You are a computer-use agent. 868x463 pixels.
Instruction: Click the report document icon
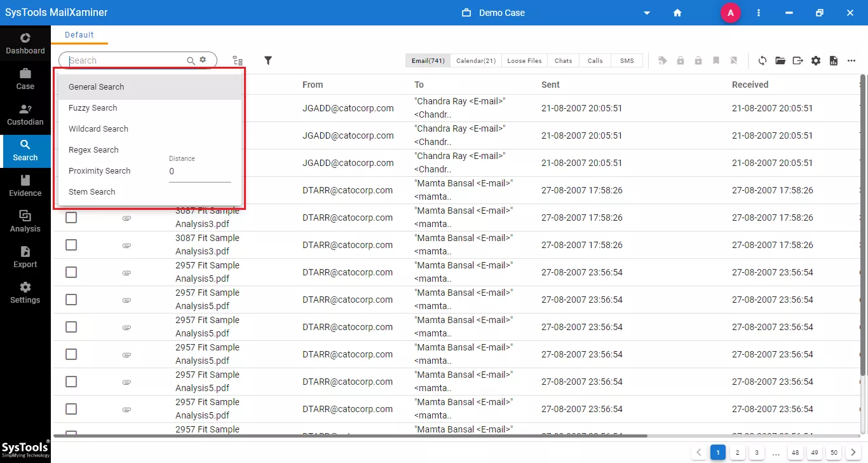coord(834,60)
